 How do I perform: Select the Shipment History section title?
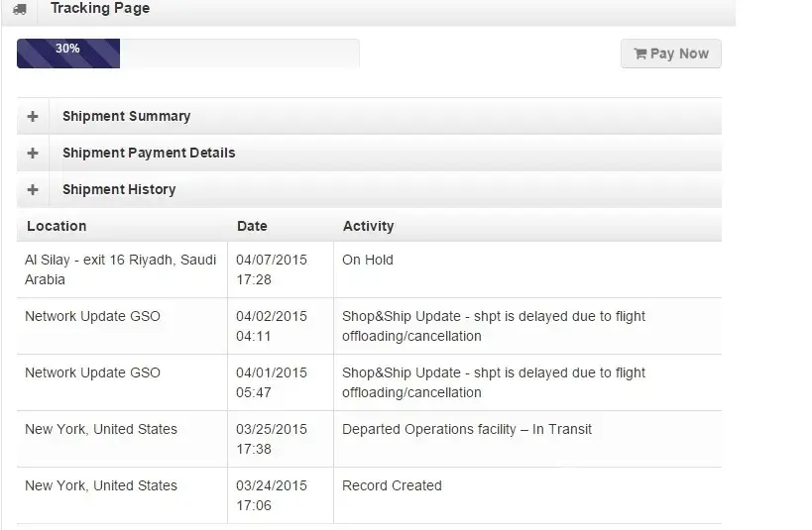point(119,189)
